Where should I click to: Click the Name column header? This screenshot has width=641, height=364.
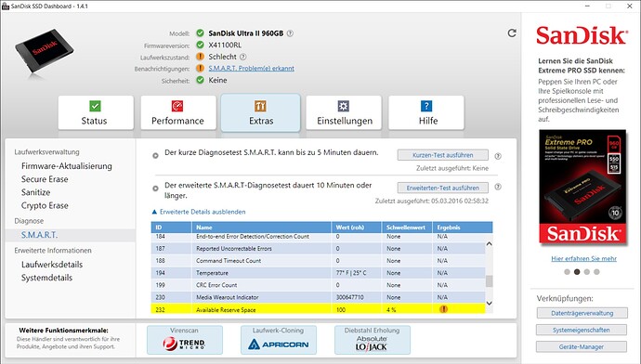[261, 227]
